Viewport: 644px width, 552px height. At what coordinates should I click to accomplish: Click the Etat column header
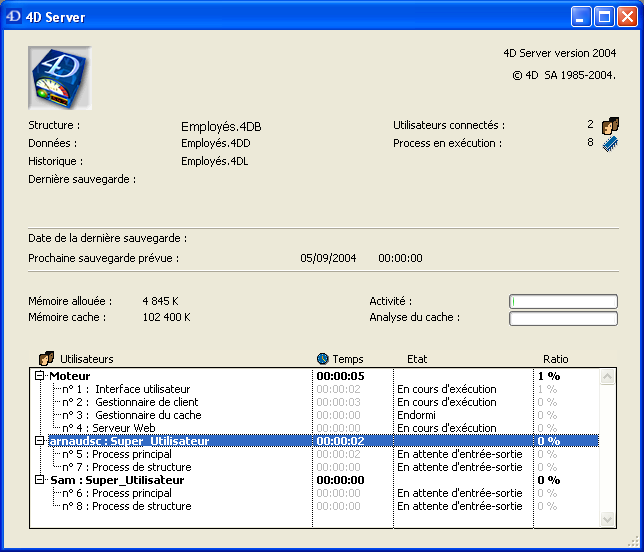(x=417, y=359)
